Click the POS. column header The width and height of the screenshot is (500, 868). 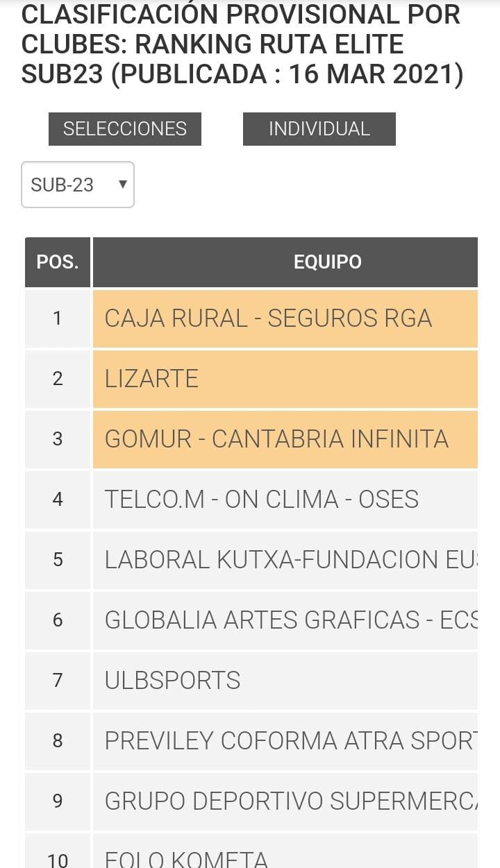click(58, 262)
